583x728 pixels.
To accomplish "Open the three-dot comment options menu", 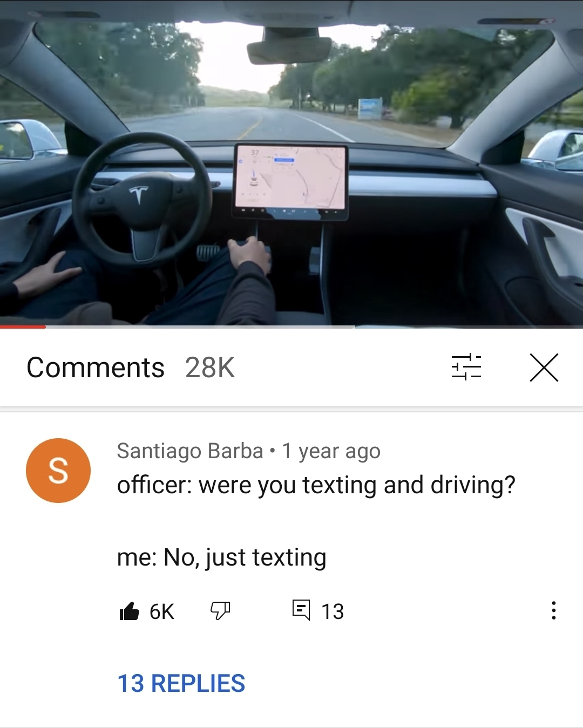I will pyautogui.click(x=553, y=610).
